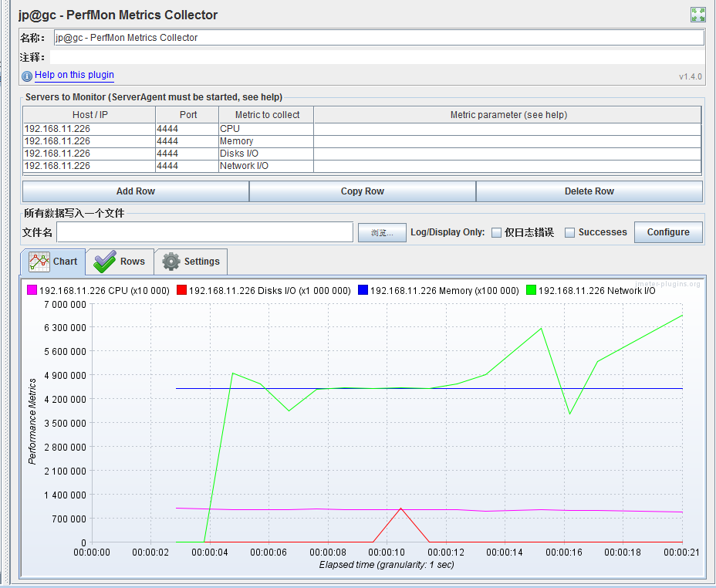Click the Copy Row button
Viewport: 716px width, 588px height.
point(363,191)
